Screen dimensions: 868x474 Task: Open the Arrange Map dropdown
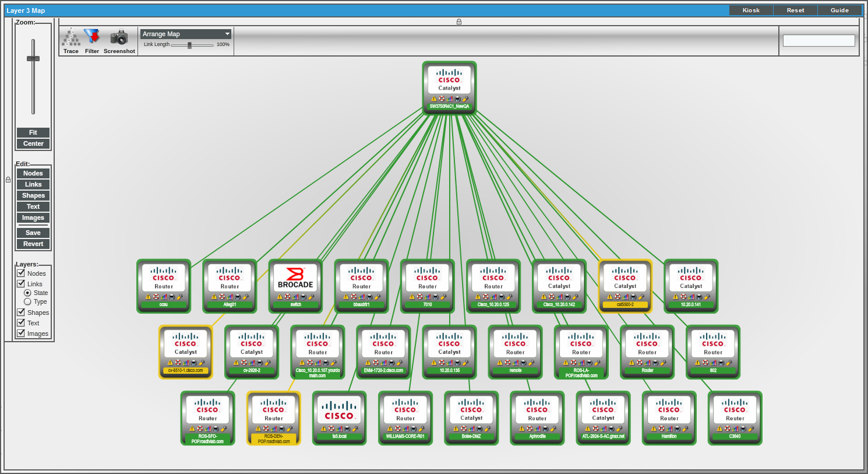[186, 34]
